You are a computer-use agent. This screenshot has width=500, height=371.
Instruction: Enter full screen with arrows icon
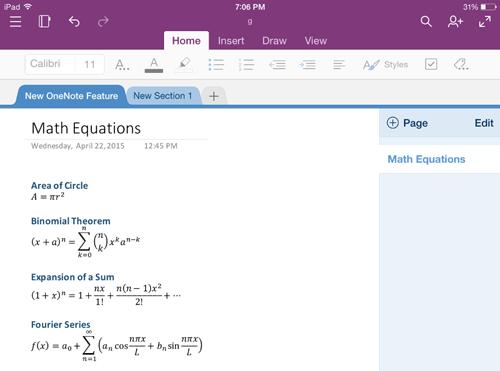point(485,22)
